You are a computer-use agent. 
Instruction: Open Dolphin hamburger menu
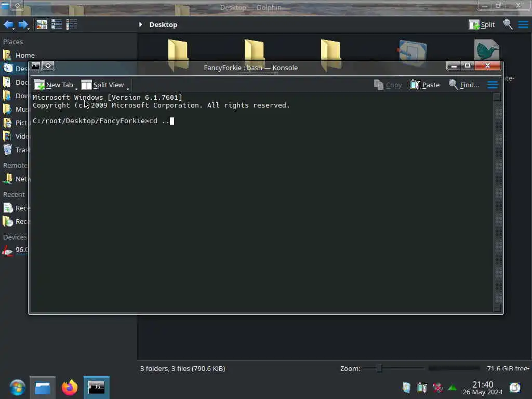click(523, 24)
